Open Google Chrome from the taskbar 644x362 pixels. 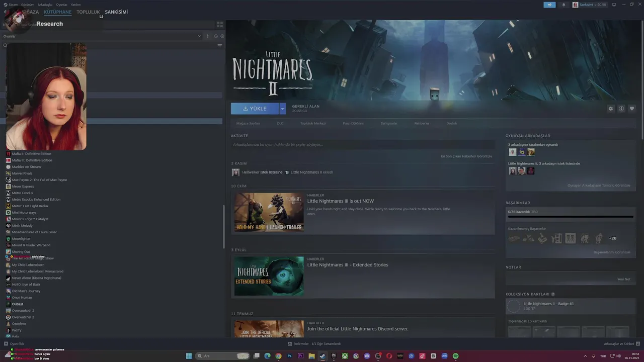click(x=278, y=356)
